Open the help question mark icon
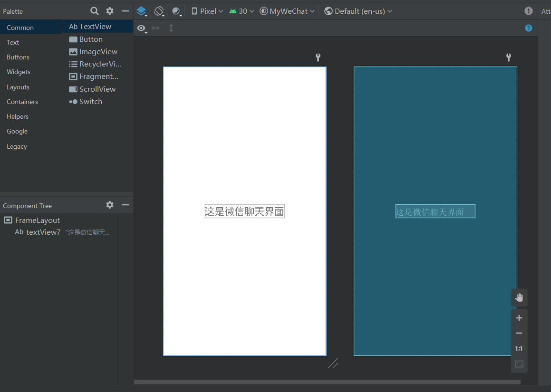551x392 pixels. pos(529,28)
